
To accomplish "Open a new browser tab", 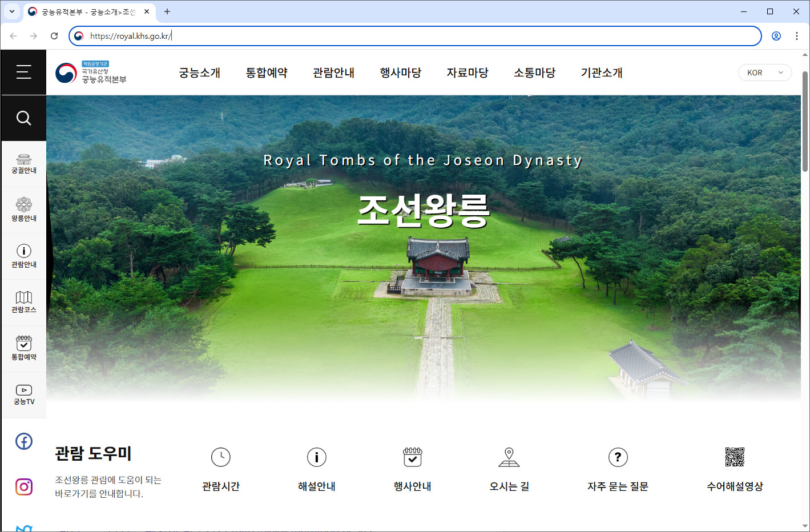I will coord(167,11).
